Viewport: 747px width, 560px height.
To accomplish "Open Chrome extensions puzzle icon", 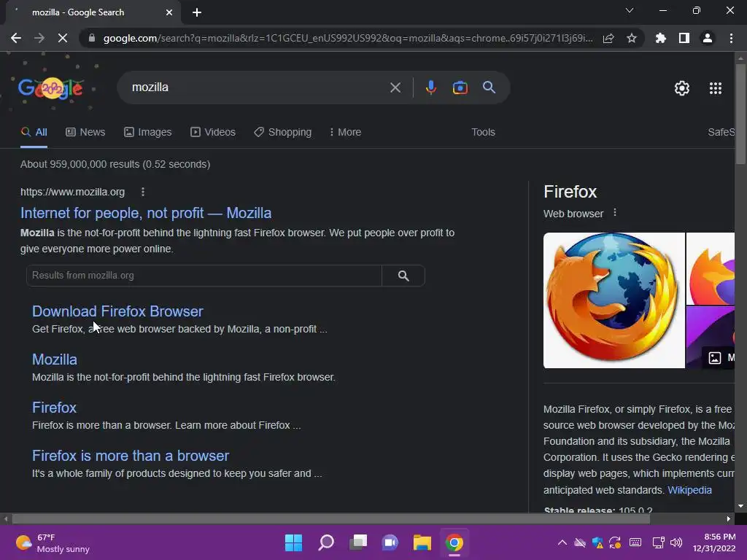I will point(661,38).
